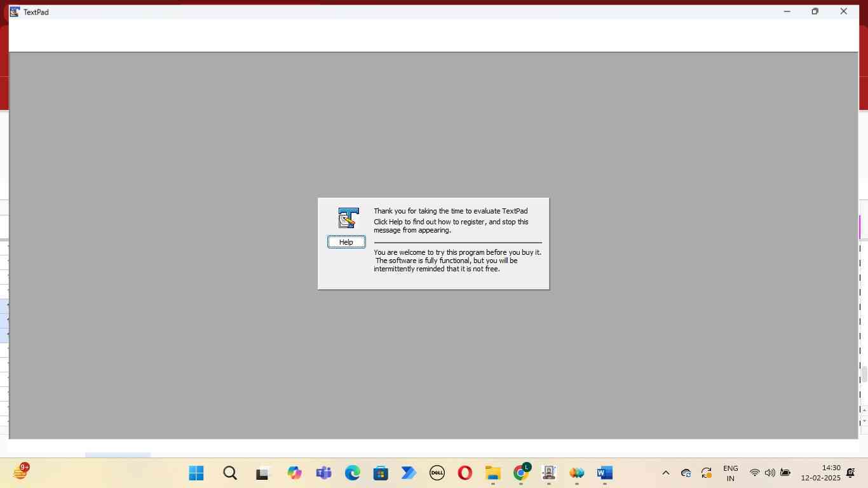The width and height of the screenshot is (868, 488).
Task: Open the Windows Start menu
Action: pyautogui.click(x=196, y=473)
